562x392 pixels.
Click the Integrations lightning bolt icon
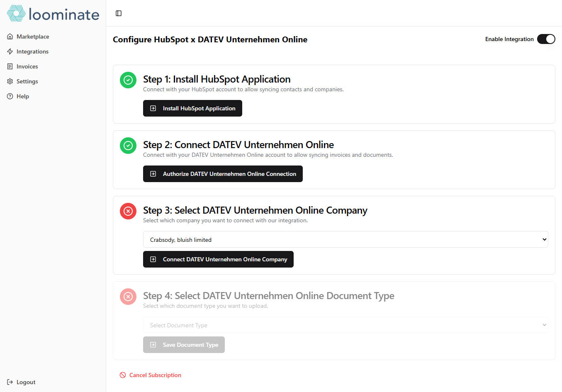pyautogui.click(x=10, y=51)
